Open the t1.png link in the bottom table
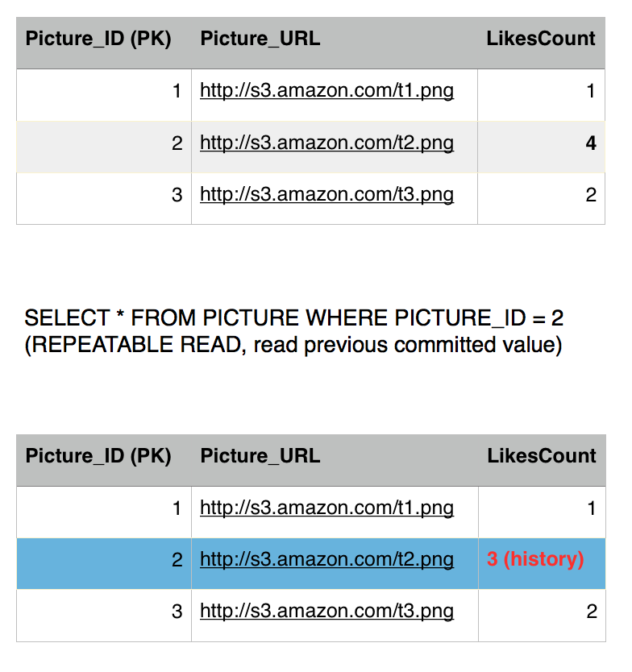Screen dimensions: 632x672 click(326, 508)
